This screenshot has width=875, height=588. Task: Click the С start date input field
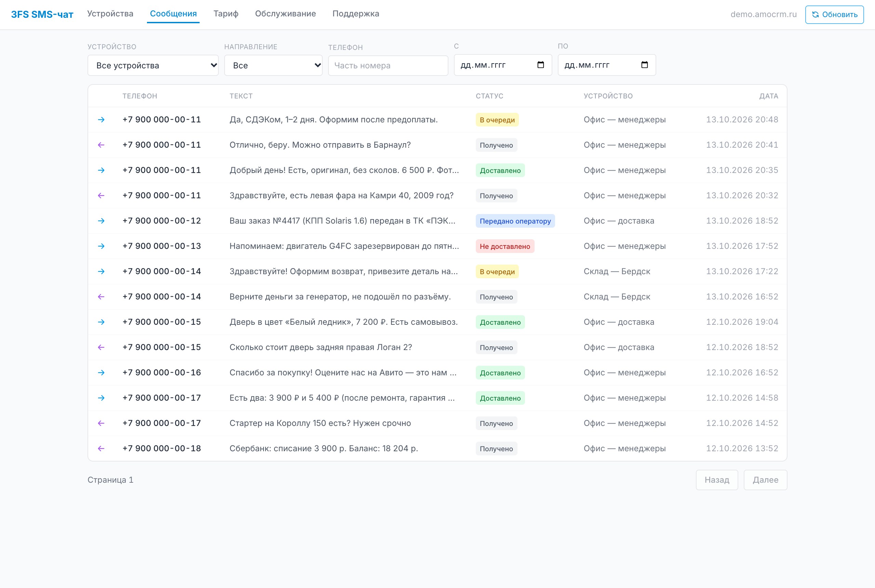503,65
